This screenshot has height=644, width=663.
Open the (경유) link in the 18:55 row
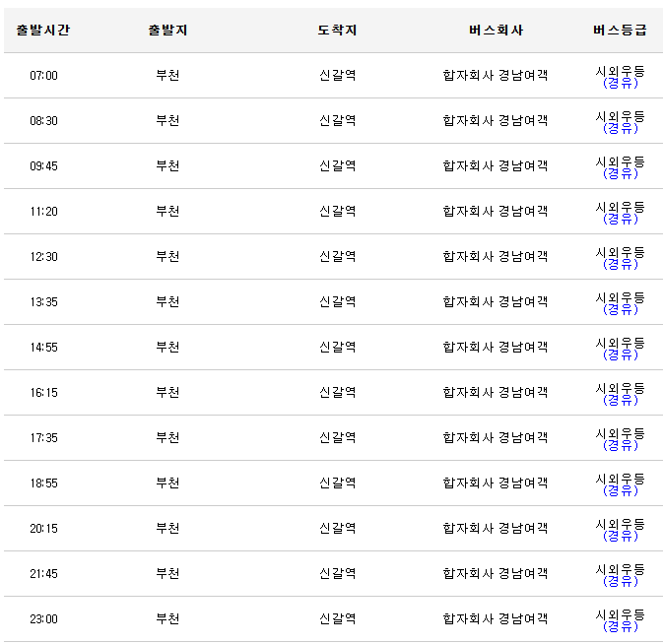pos(621,490)
